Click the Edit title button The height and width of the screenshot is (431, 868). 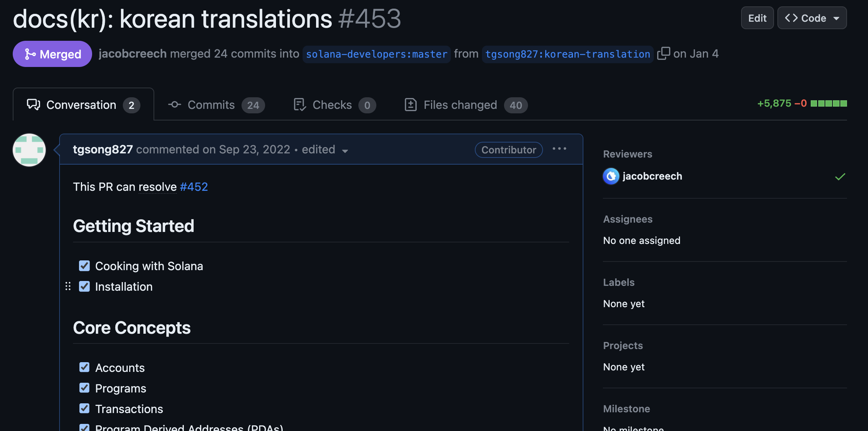click(757, 18)
